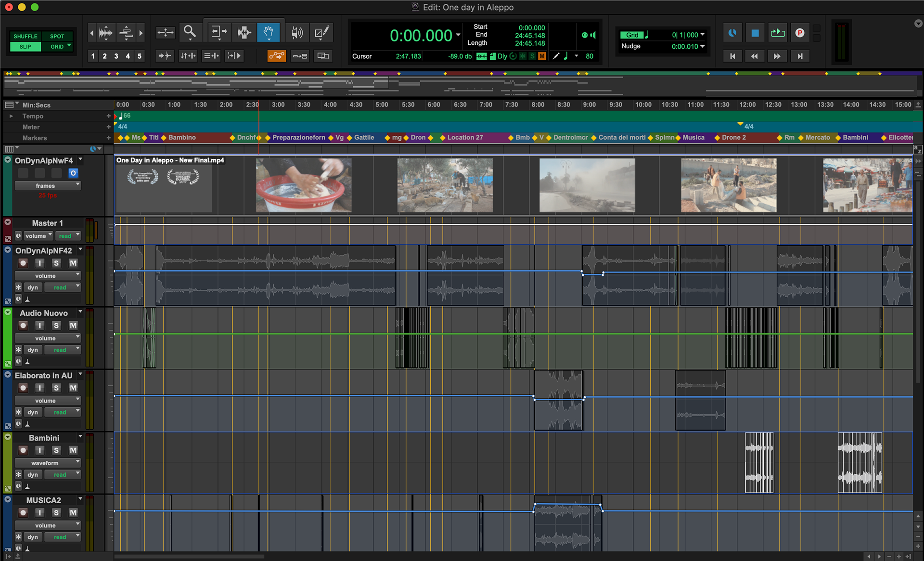924x561 pixels.
Task: Enable Shuffle edit mode
Action: 25,36
